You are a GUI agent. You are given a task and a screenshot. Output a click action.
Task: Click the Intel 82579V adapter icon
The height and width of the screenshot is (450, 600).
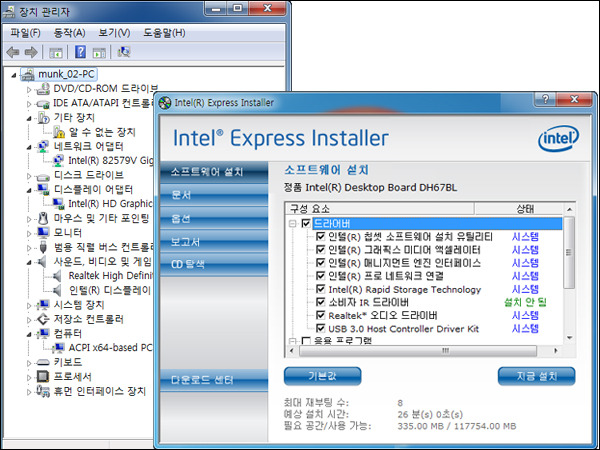click(x=58, y=161)
